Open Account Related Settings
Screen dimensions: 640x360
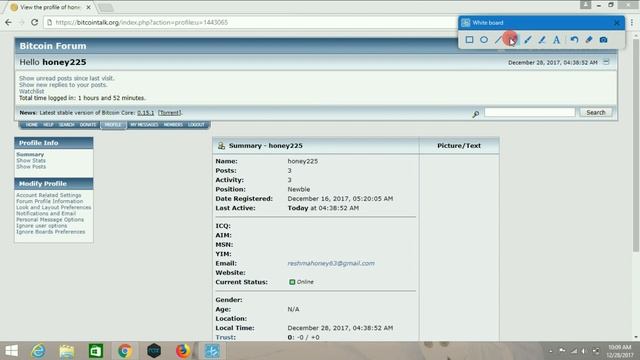[49, 195]
